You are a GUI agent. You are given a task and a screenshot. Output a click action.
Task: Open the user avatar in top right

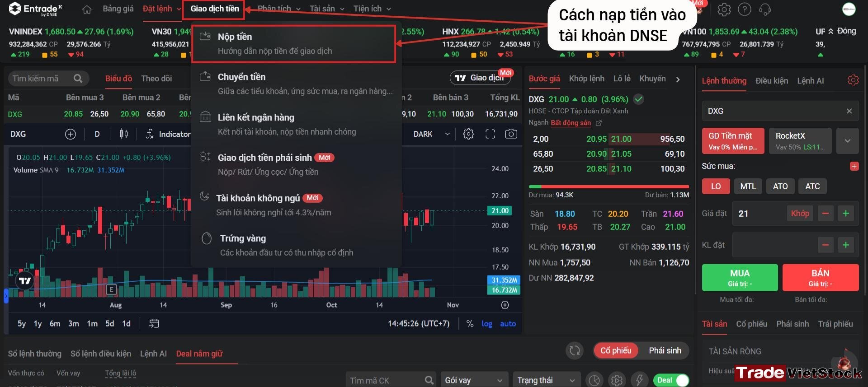pos(849,9)
